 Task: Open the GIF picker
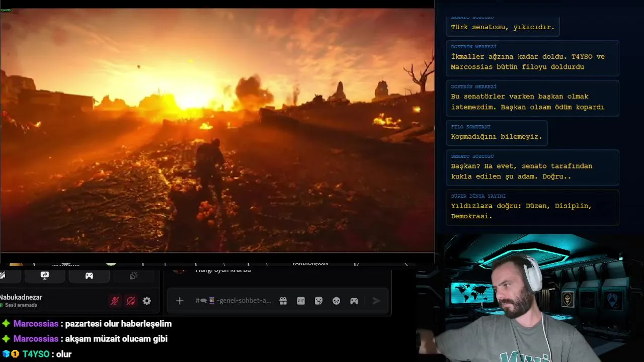(301, 301)
